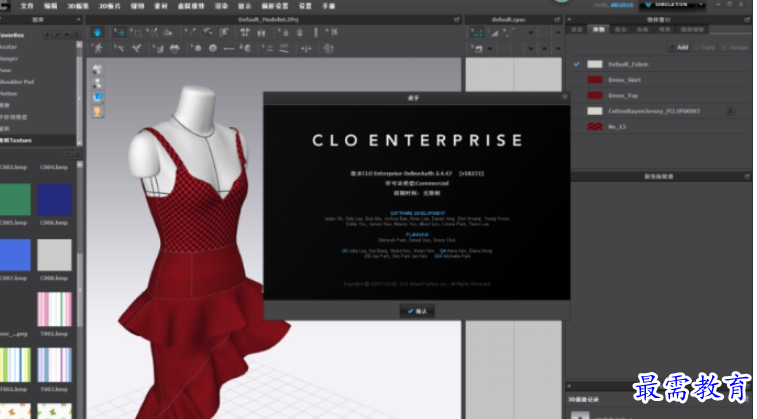Select the CottonRayonJersey fabric row text
The height and width of the screenshot is (419, 757).
[x=654, y=111]
